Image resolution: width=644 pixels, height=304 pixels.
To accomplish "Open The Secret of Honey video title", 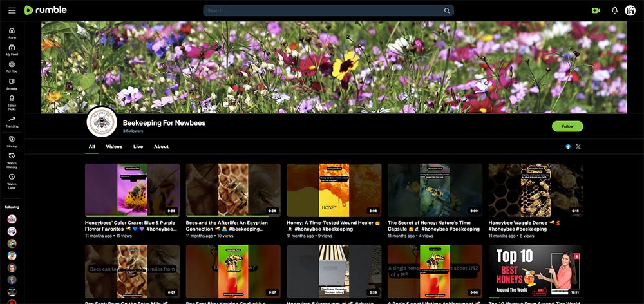I will pyautogui.click(x=433, y=225).
